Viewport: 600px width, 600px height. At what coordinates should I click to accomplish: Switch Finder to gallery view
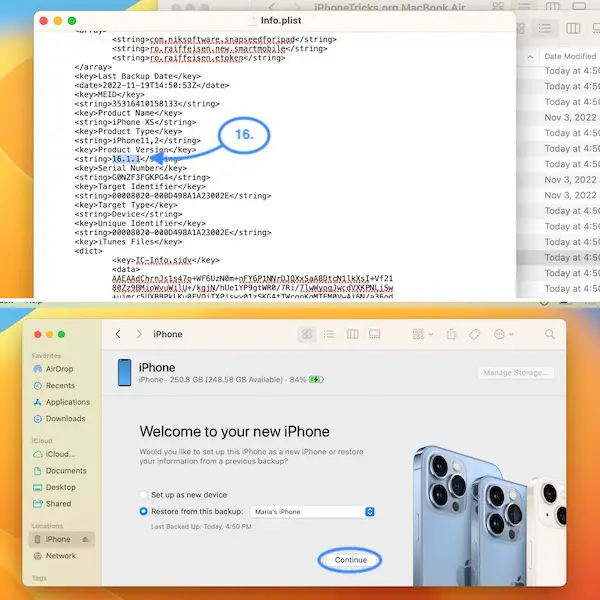pyautogui.click(x=375, y=334)
